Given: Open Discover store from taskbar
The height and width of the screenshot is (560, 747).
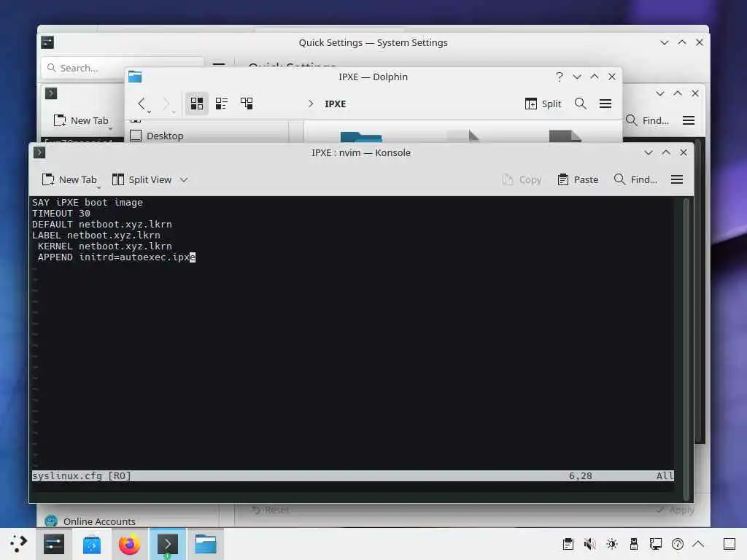Looking at the screenshot, I should [91, 544].
